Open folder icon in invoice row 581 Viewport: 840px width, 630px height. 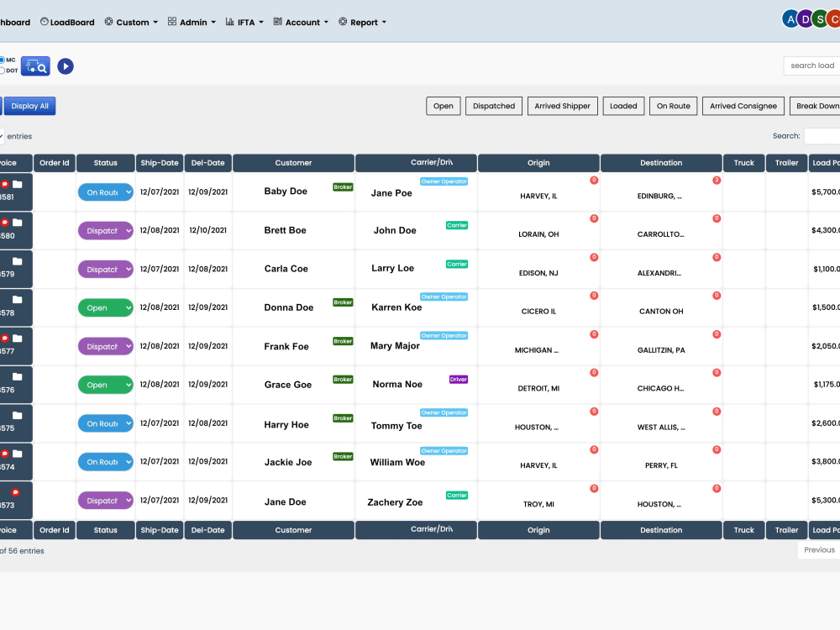17,184
